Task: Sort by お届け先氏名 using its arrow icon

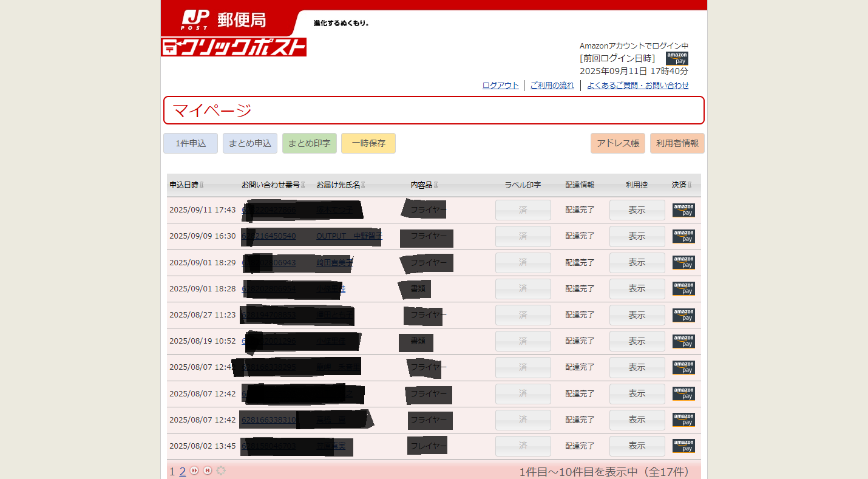Action: 363,185
